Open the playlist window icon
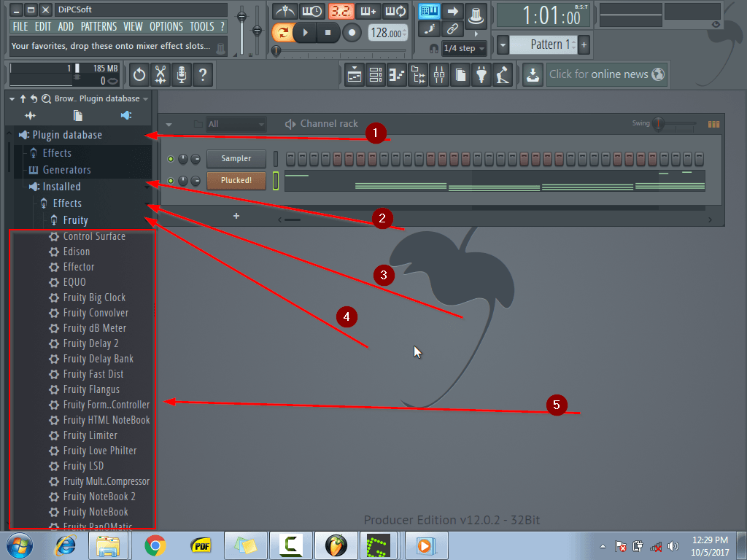The width and height of the screenshot is (747, 560). [355, 75]
